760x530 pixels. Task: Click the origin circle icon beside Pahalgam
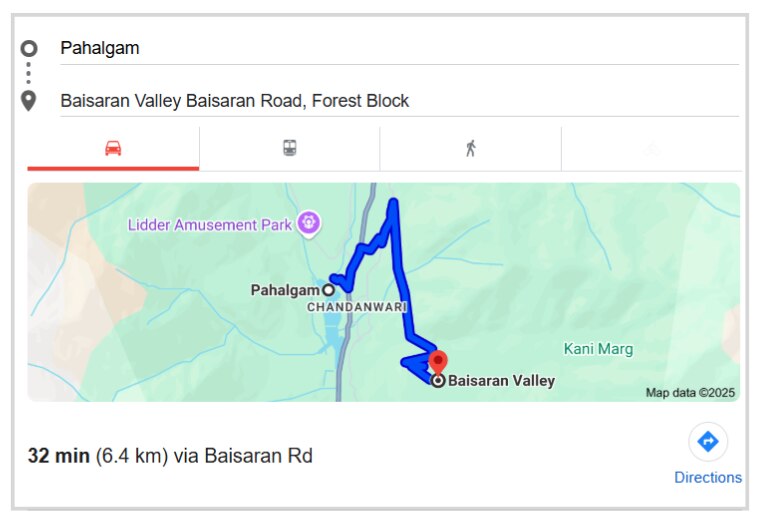coord(29,48)
